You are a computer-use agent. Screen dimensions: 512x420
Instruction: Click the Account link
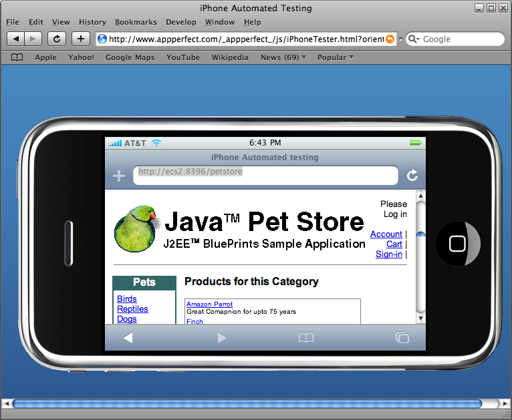[x=386, y=234]
